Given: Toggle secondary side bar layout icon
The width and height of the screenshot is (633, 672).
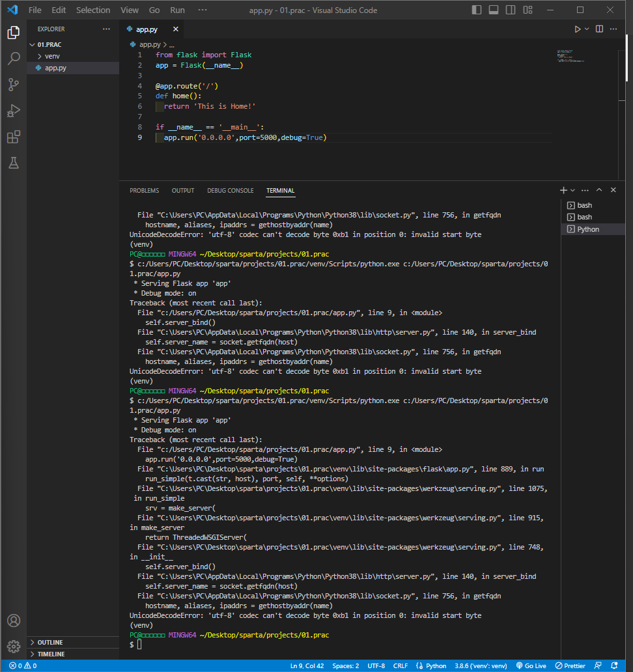Looking at the screenshot, I should click(511, 10).
